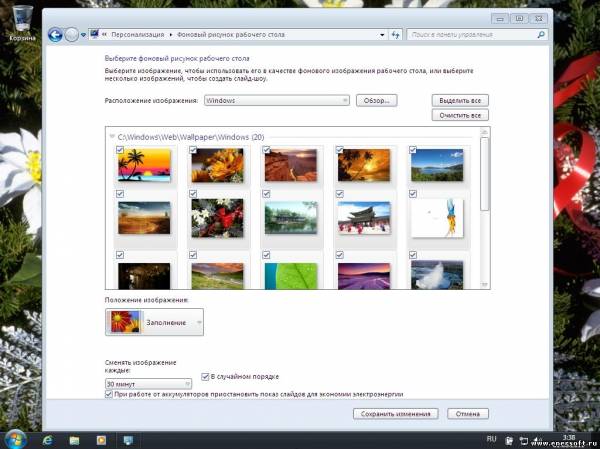Click the Очистить все button
The image size is (600, 449).
[460, 115]
